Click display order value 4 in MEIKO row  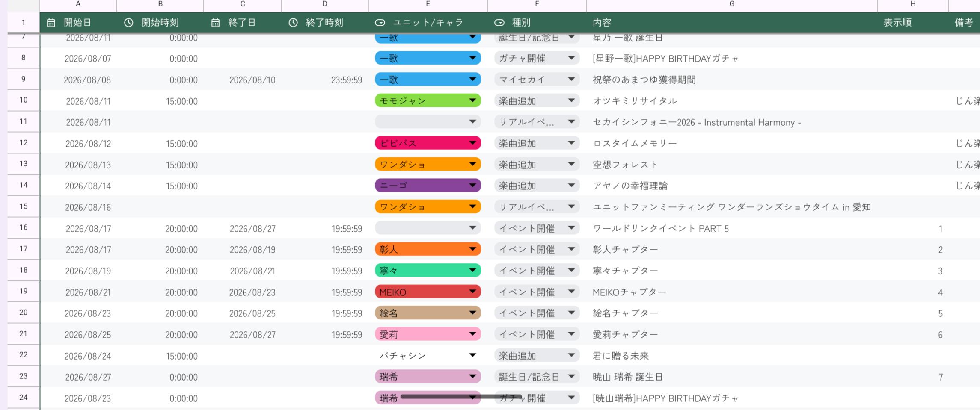pos(940,292)
